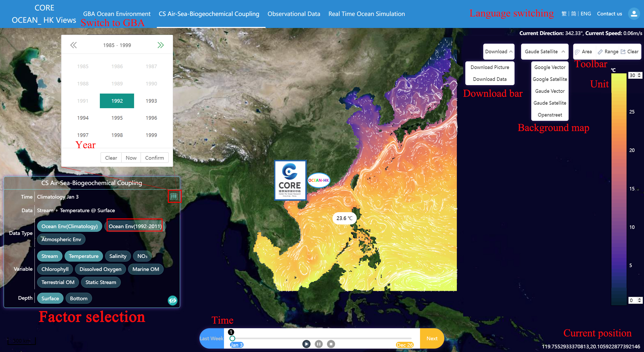Select year 1992 from date picker
The image size is (644, 352).
click(117, 100)
